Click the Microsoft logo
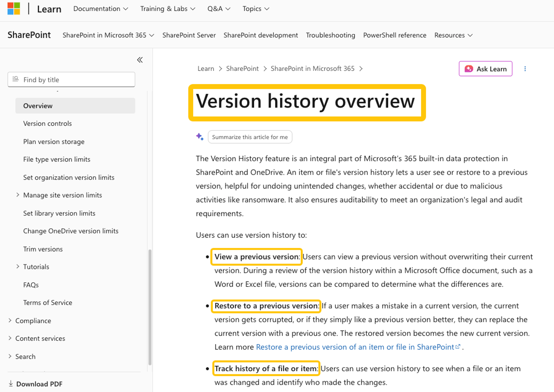 click(14, 9)
